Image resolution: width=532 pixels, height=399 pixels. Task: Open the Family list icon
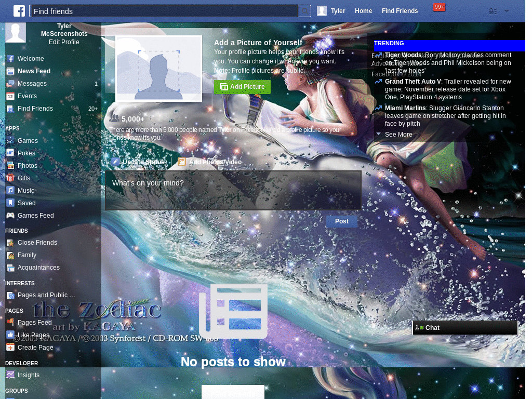click(10, 255)
